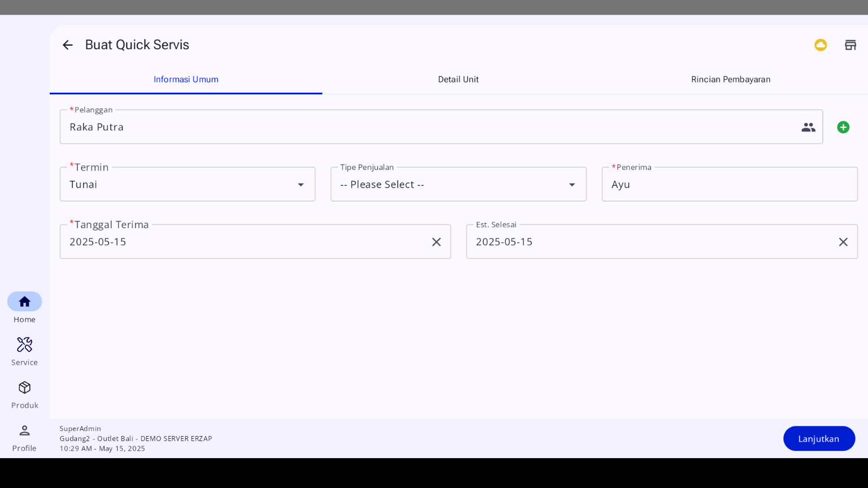The image size is (868, 488).
Task: Clear the Est. Selesai date
Action: [x=843, y=242]
